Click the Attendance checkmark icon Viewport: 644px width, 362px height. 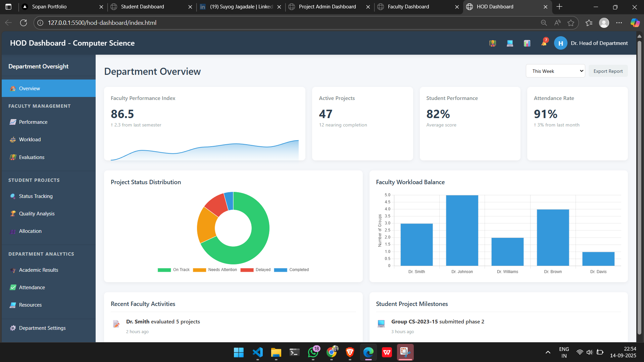[13, 288]
